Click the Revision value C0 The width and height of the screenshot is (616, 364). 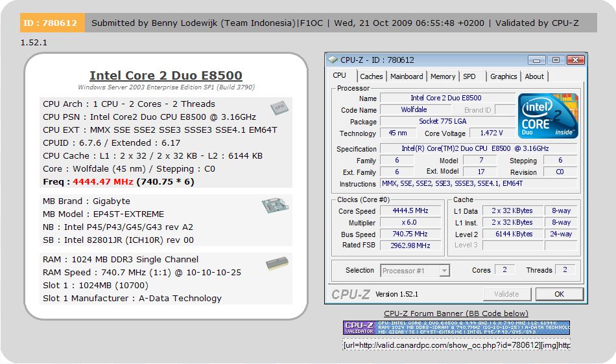(560, 172)
